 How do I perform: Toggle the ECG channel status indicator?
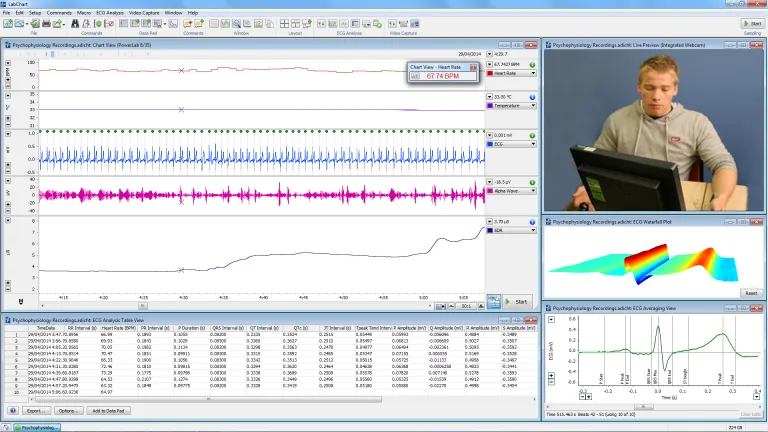532,135
